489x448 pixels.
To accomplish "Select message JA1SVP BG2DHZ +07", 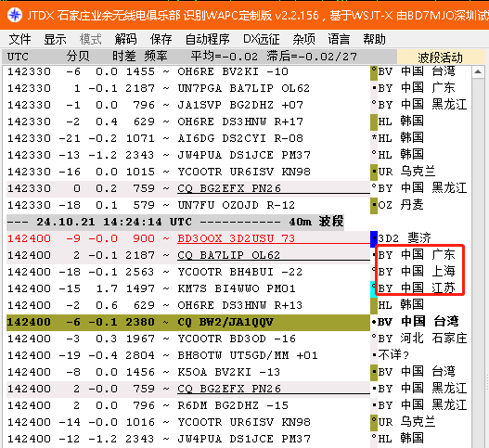I will coord(240,105).
